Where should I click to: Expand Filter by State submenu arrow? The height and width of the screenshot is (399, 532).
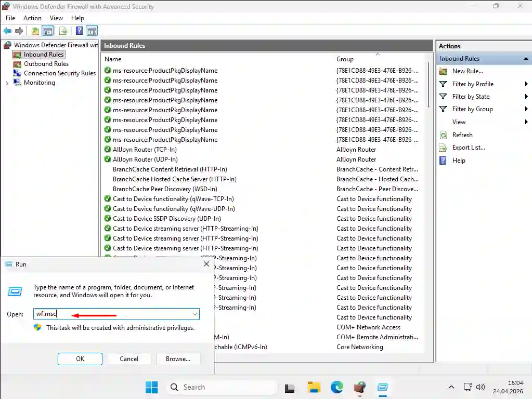coord(526,97)
